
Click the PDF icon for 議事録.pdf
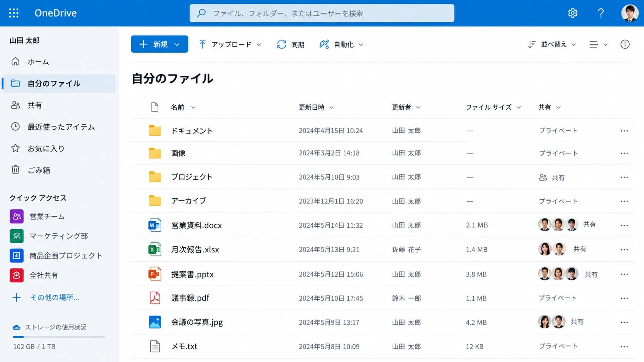click(x=155, y=298)
